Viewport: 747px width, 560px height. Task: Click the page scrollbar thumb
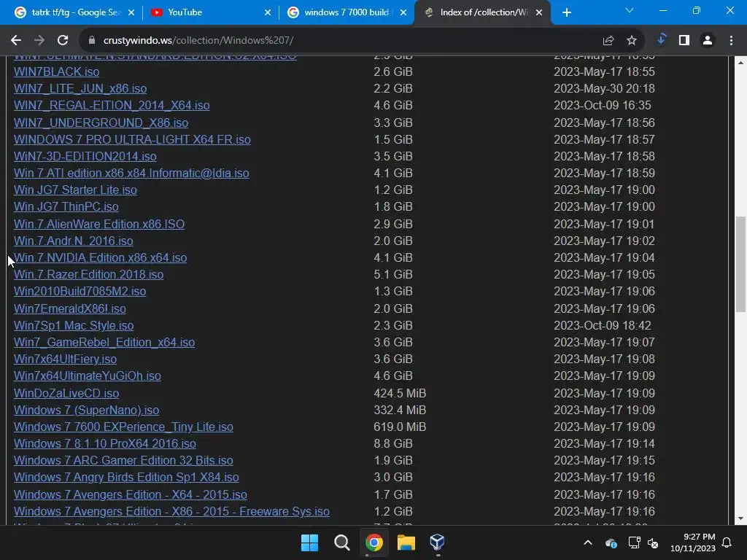(740, 264)
